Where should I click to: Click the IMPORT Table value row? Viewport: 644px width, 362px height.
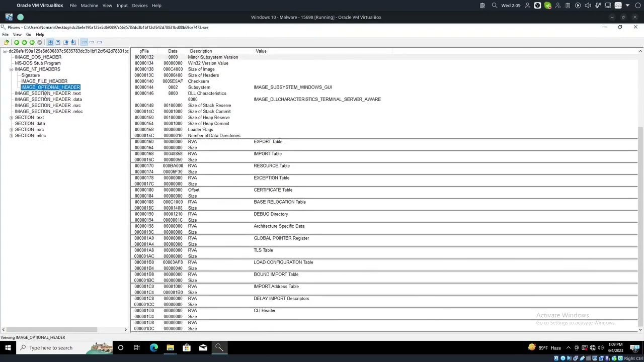coord(268,154)
